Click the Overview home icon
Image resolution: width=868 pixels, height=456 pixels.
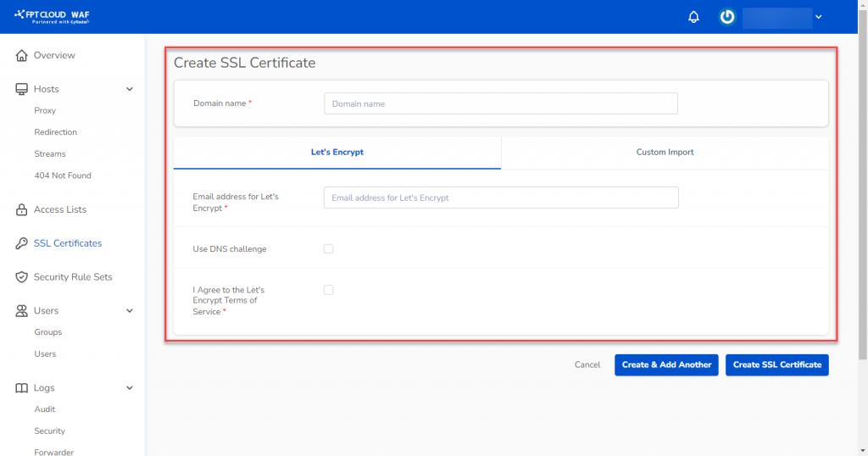22,56
